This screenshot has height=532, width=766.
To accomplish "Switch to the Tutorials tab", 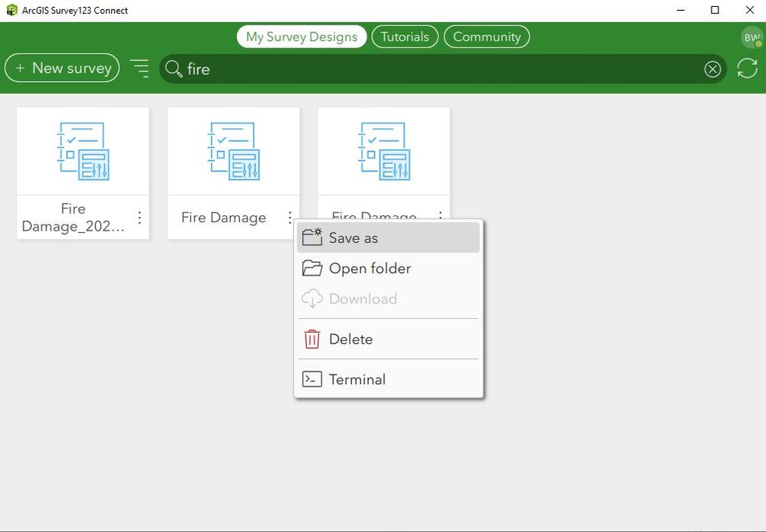I will tap(405, 37).
